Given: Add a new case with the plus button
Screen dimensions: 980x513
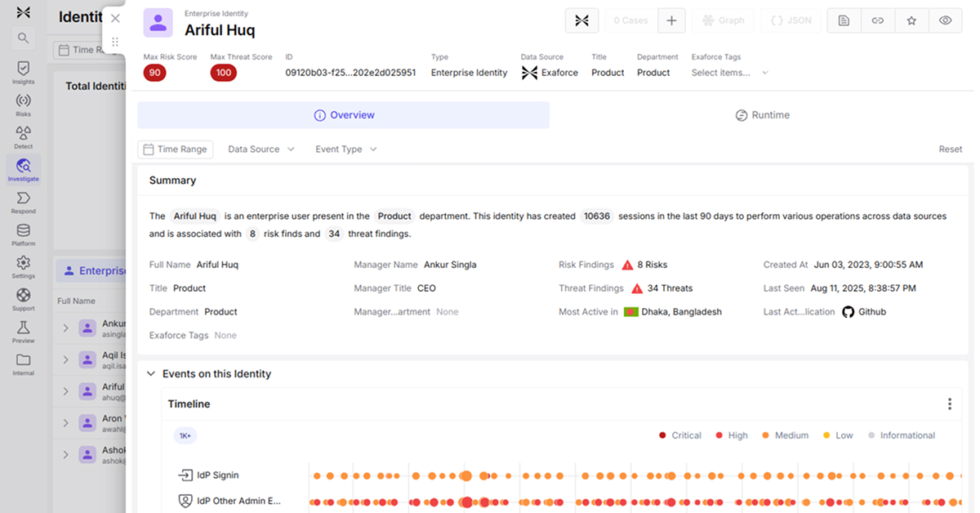Looking at the screenshot, I should [671, 20].
